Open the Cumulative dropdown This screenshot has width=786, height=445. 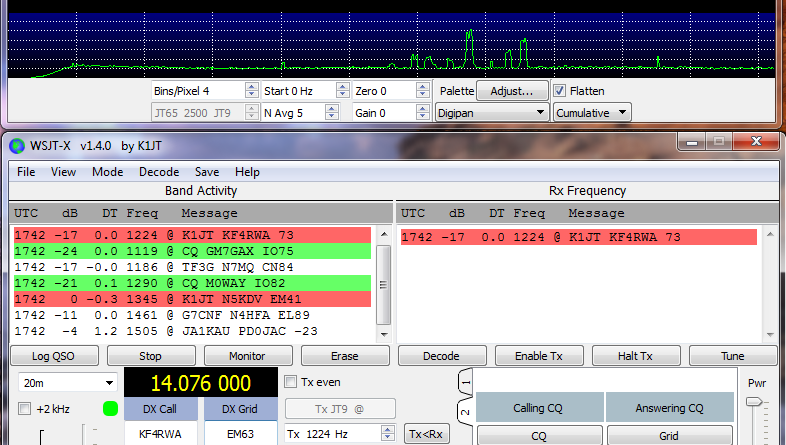coord(592,113)
